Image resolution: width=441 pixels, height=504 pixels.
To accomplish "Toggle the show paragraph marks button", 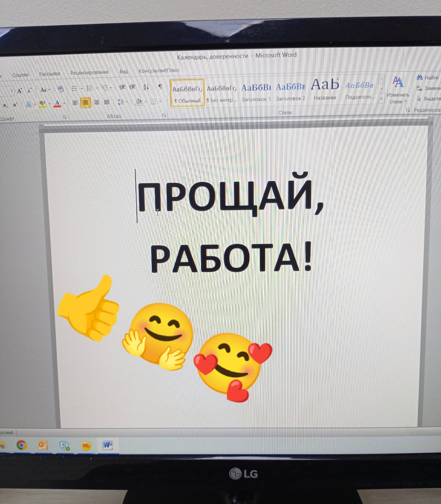I will [160, 87].
